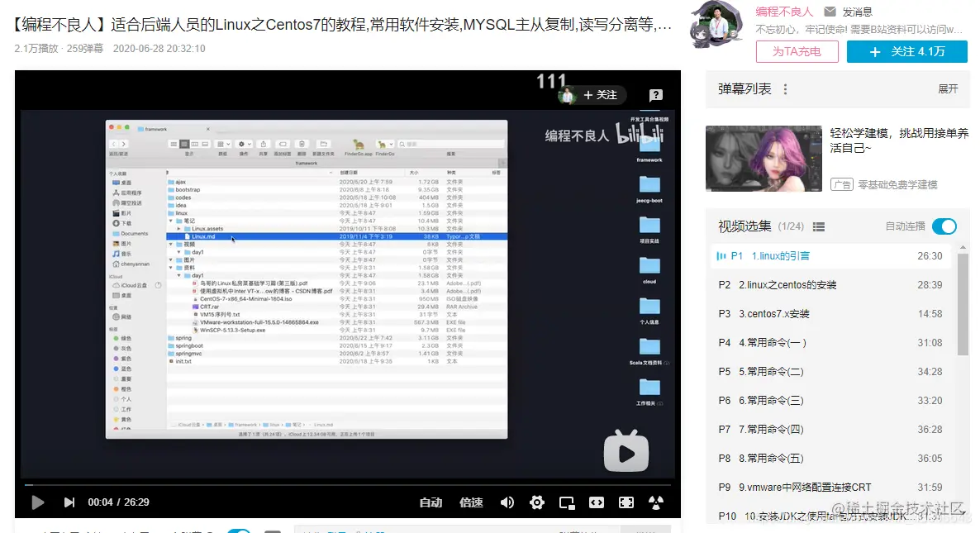Viewport: 980px width, 533px height.
Task: Expand danmaku list with 展开
Action: point(948,88)
